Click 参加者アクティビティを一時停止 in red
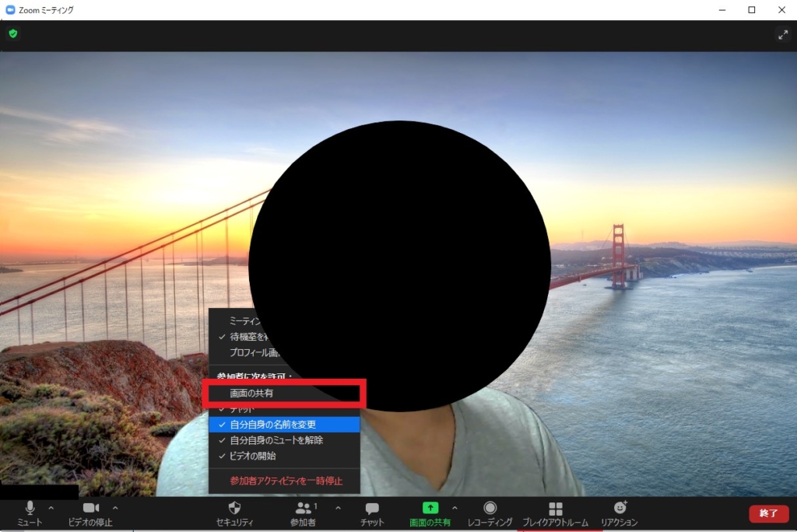 [286, 481]
